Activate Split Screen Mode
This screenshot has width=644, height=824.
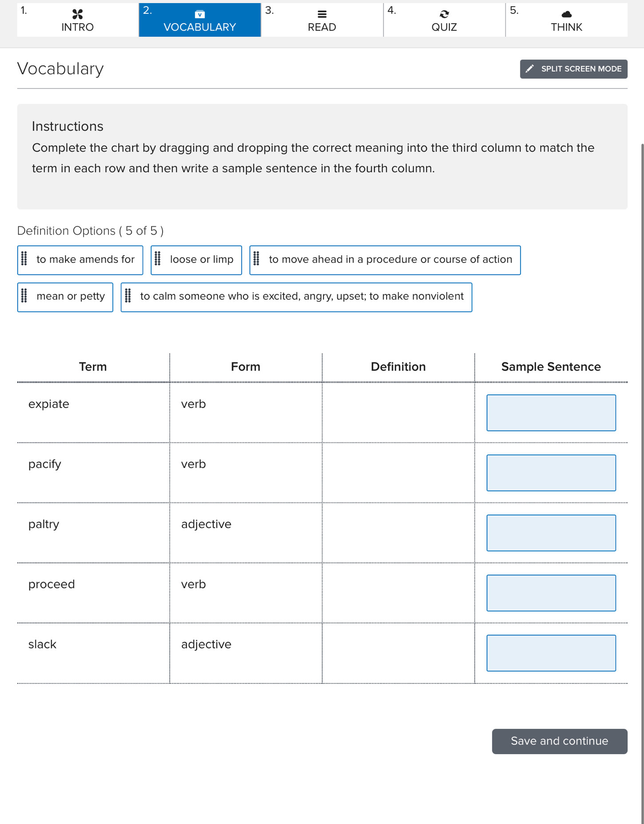pos(573,68)
